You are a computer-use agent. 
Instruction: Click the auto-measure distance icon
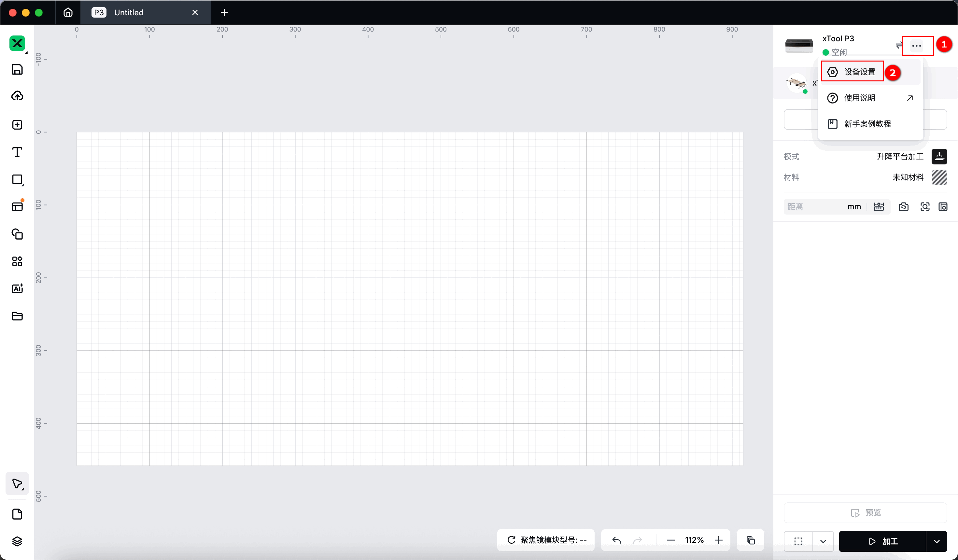pyautogui.click(x=879, y=207)
